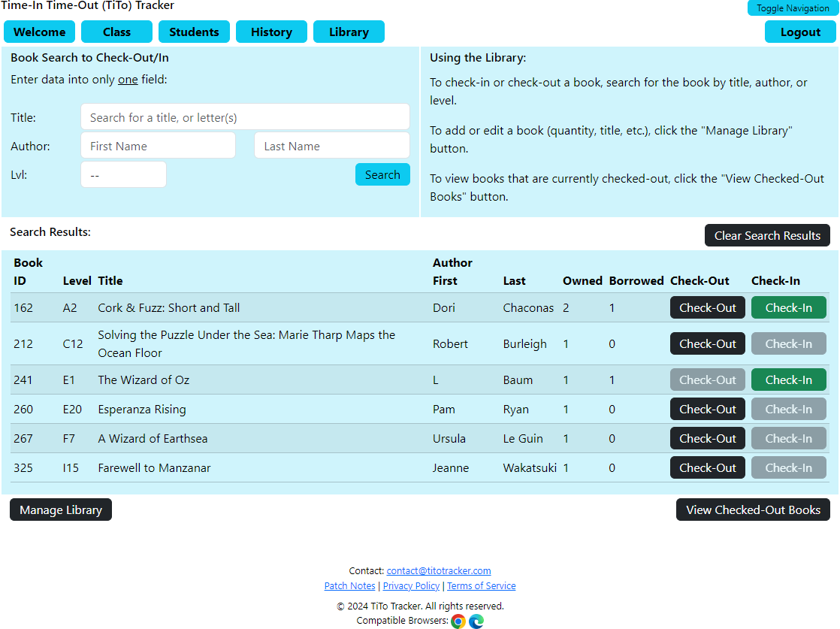840x629 pixels.
Task: Email contact@titotracker.com via the footer link
Action: point(439,570)
